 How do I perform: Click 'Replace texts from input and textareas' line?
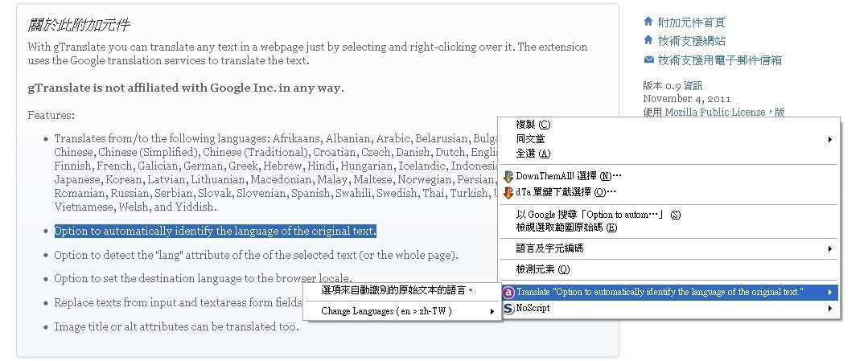point(178,303)
